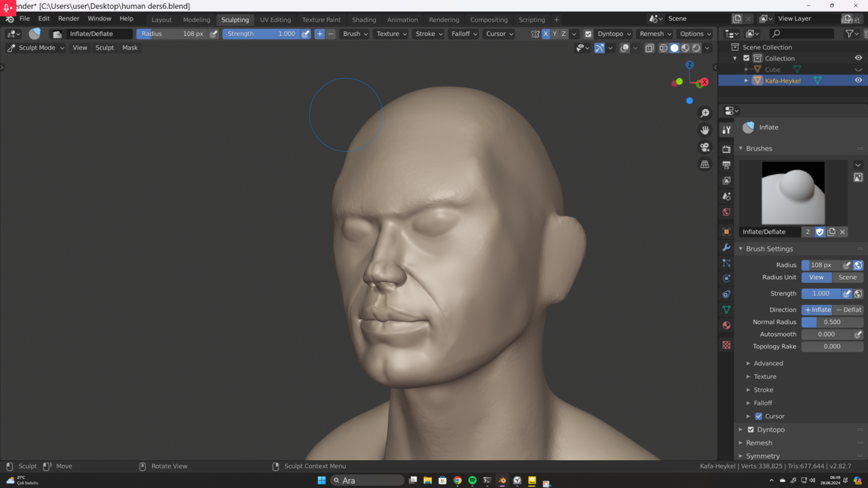Open the Falloff dropdown in header
Image resolution: width=868 pixels, height=488 pixels.
463,34
